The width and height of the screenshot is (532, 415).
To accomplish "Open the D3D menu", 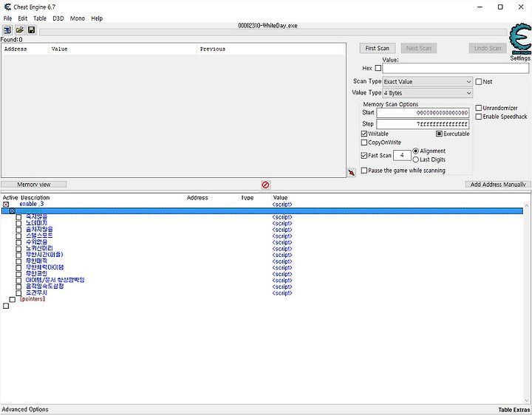I will tap(58, 18).
